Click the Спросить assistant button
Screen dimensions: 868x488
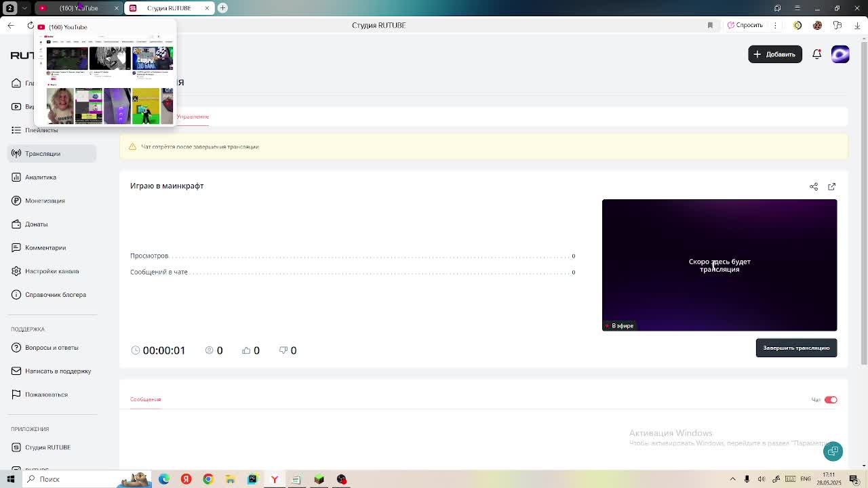745,26
